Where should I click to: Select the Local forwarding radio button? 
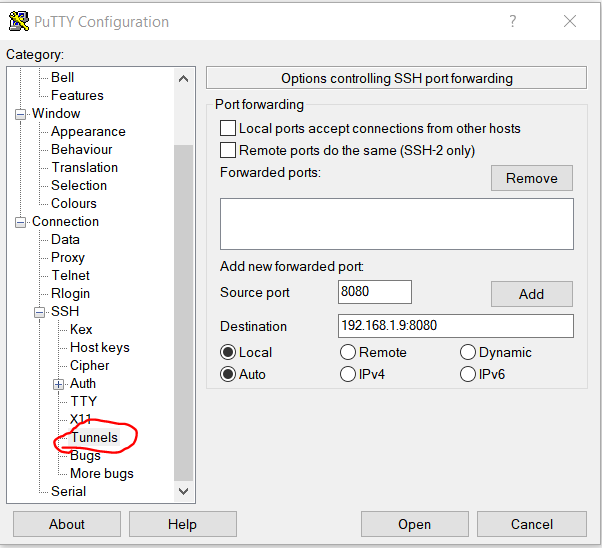228,352
